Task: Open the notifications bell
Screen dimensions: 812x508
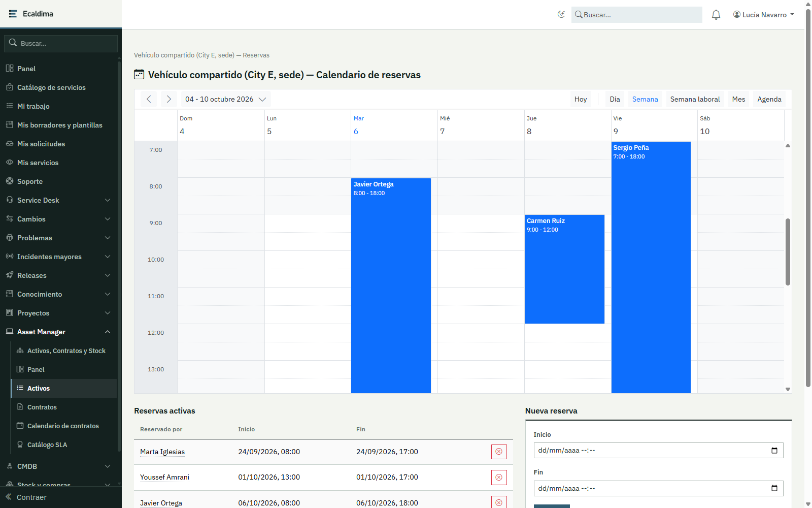Action: point(716,15)
